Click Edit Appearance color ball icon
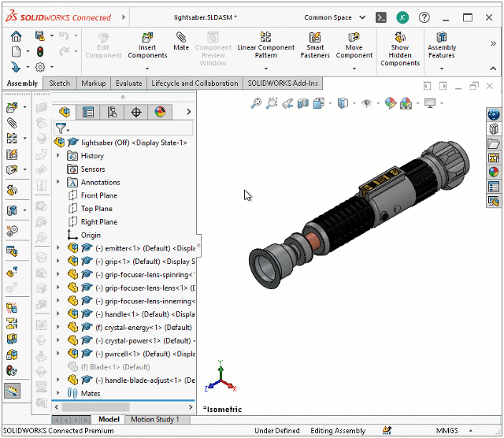 click(x=391, y=103)
